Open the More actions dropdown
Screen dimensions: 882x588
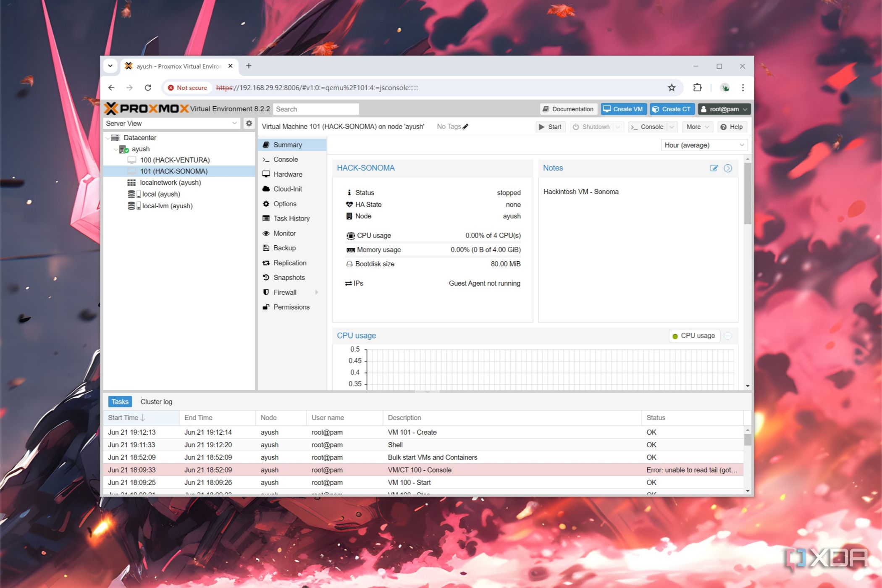point(698,126)
